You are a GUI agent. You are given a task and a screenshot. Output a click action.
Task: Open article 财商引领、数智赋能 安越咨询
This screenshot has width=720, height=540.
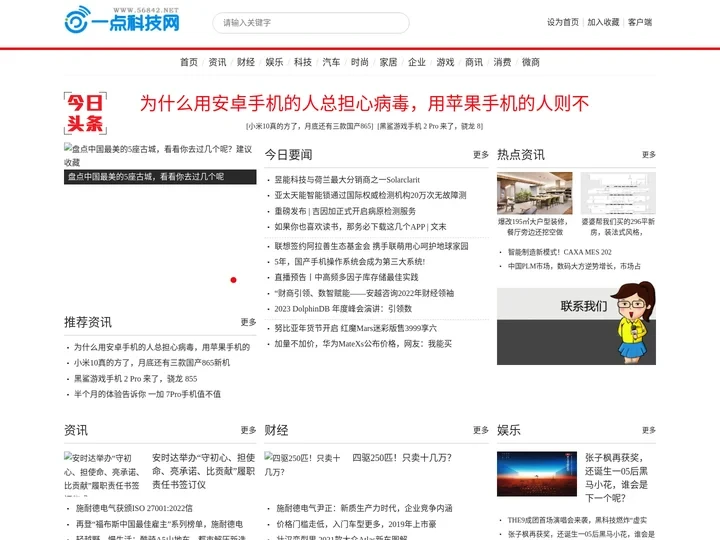click(x=364, y=293)
